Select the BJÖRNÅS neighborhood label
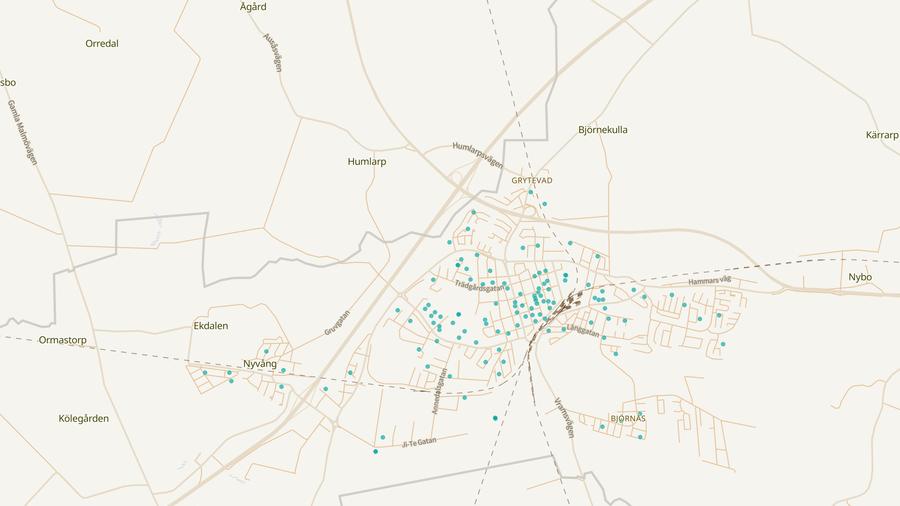Image resolution: width=900 pixels, height=506 pixels. click(x=628, y=418)
